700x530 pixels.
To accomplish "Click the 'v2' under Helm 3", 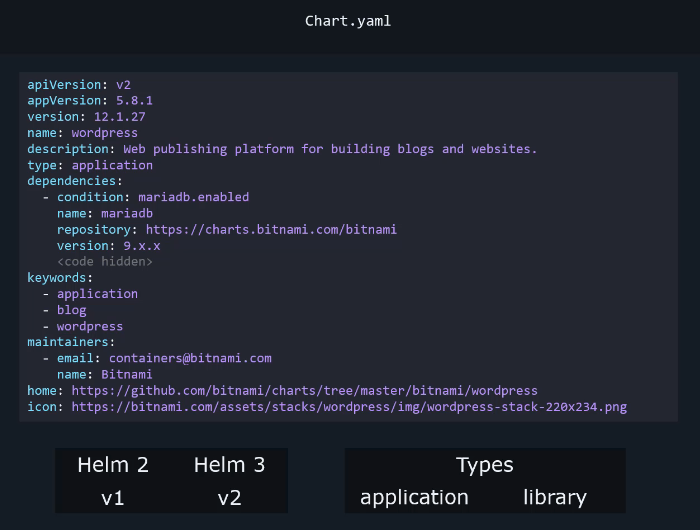I will [x=229, y=498].
